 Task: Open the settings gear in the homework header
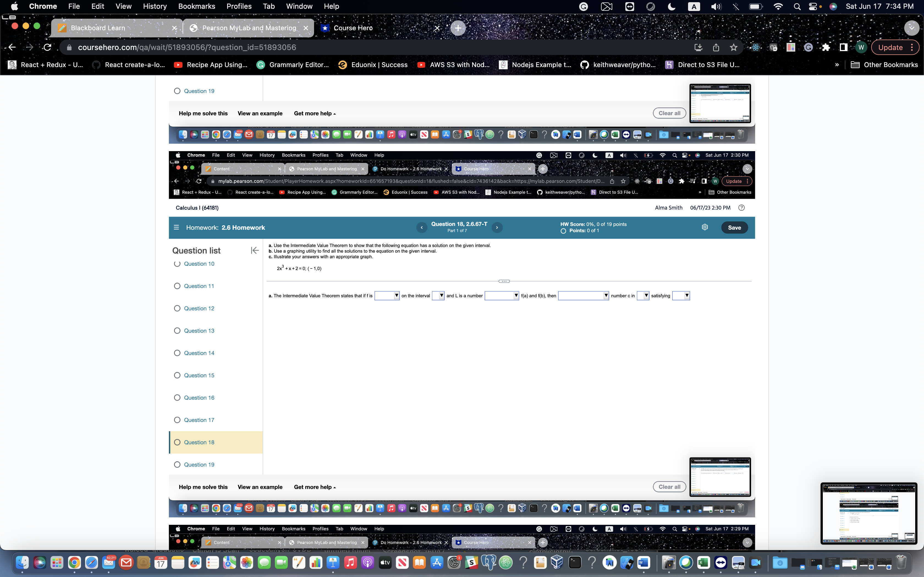(x=705, y=227)
